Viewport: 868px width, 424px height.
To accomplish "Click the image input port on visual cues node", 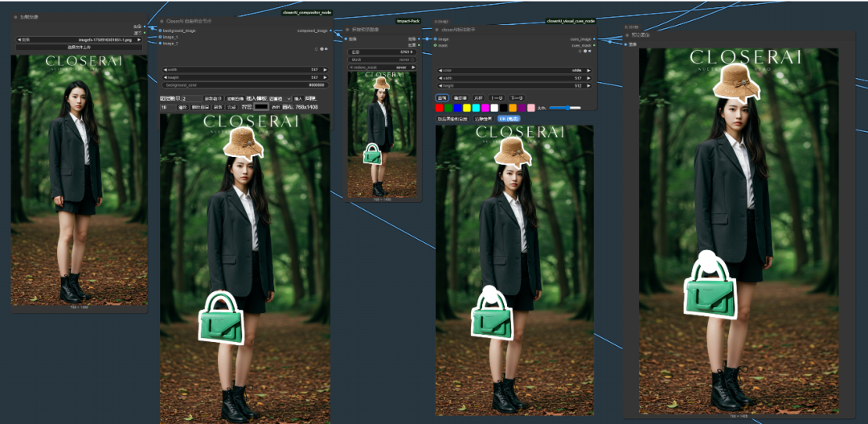I will [435, 39].
